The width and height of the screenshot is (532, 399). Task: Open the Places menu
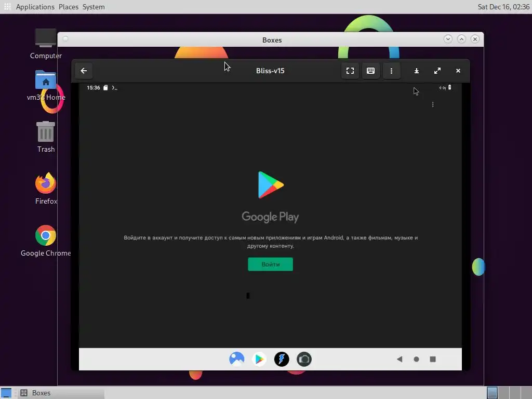click(x=69, y=7)
